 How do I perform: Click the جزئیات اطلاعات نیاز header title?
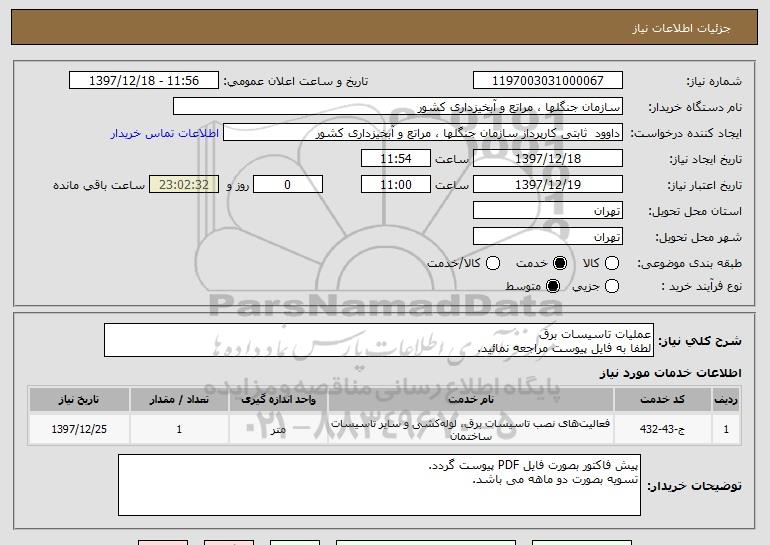(681, 28)
